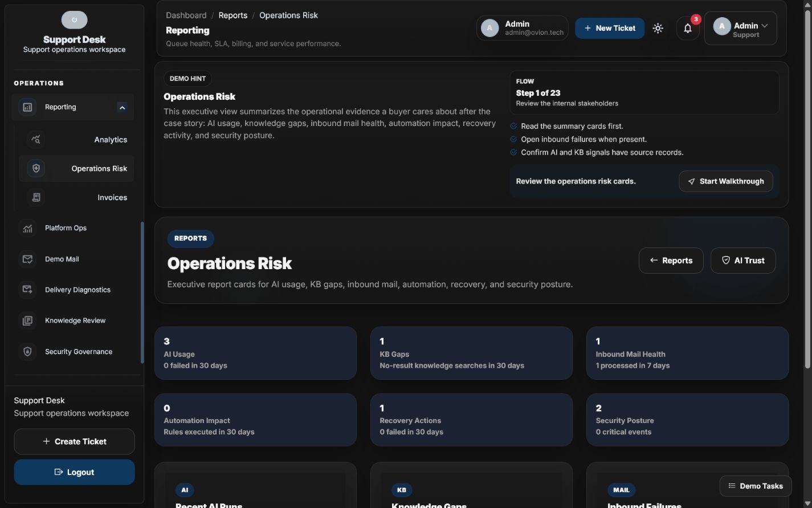This screenshot has height=508, width=812.
Task: Open the Recovery Actions card
Action: click(471, 420)
